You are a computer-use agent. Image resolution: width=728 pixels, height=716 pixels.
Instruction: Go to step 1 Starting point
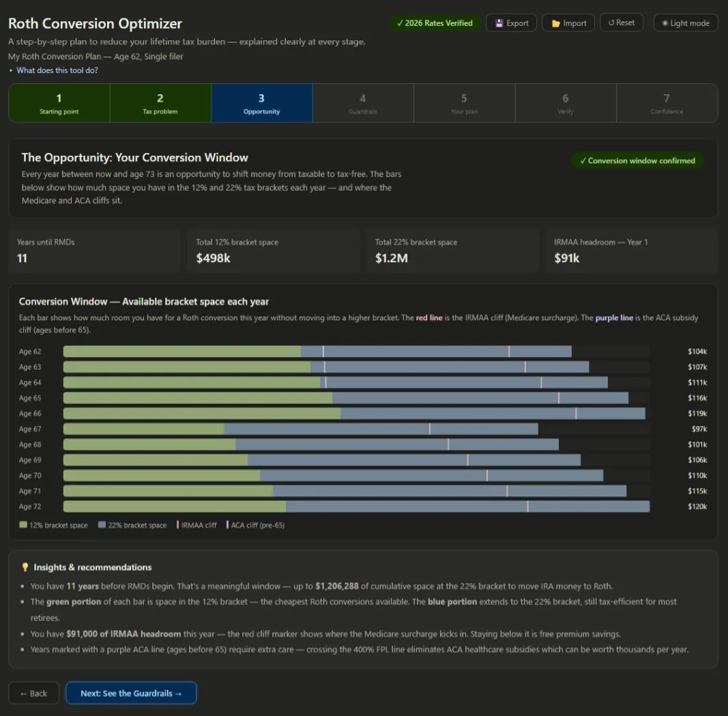[59, 103]
